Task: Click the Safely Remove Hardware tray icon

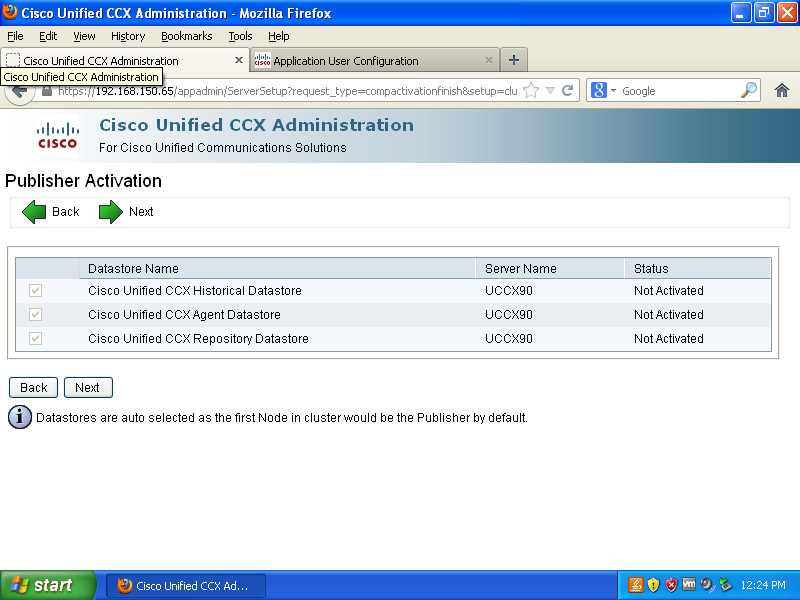Action: (x=725, y=585)
